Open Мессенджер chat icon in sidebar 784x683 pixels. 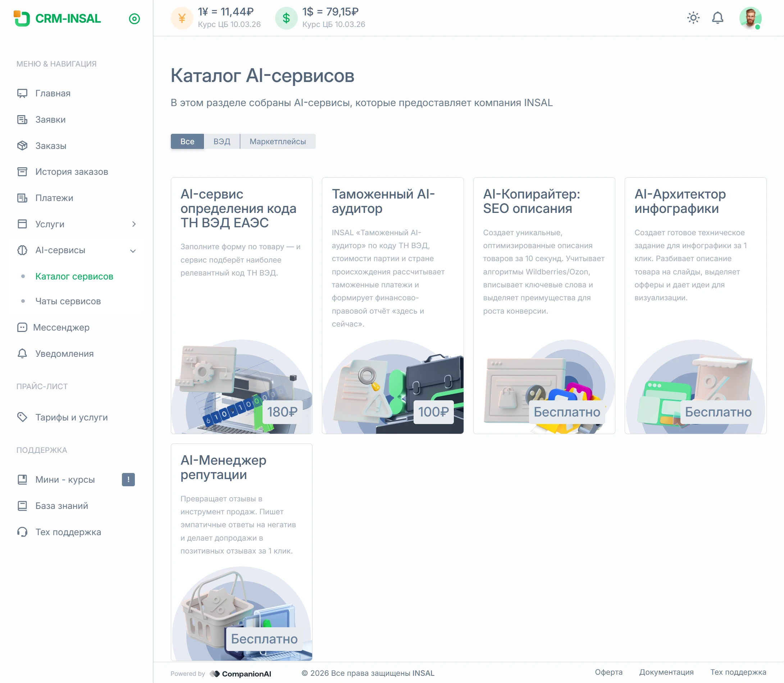pyautogui.click(x=23, y=327)
